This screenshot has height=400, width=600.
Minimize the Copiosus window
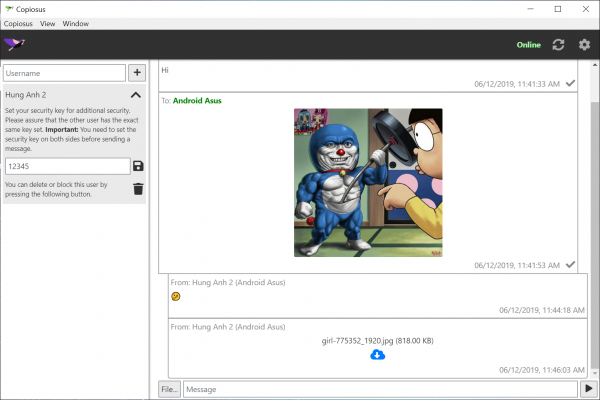(530, 9)
